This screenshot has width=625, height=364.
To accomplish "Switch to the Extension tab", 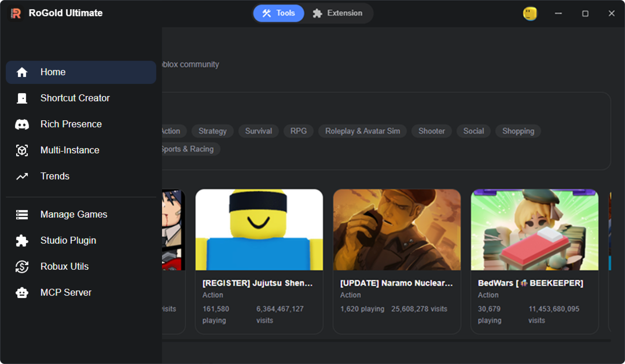I will 337,13.
